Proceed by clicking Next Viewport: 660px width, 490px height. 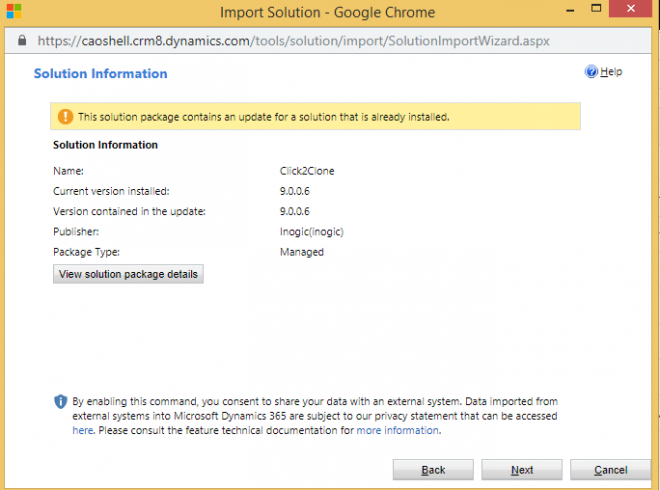click(x=521, y=470)
